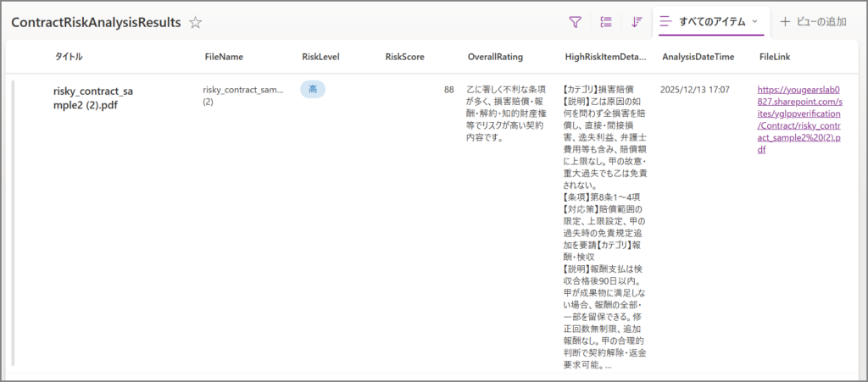This screenshot has width=868, height=382.
Task: Click the RiskLevel column header
Action: click(x=322, y=57)
